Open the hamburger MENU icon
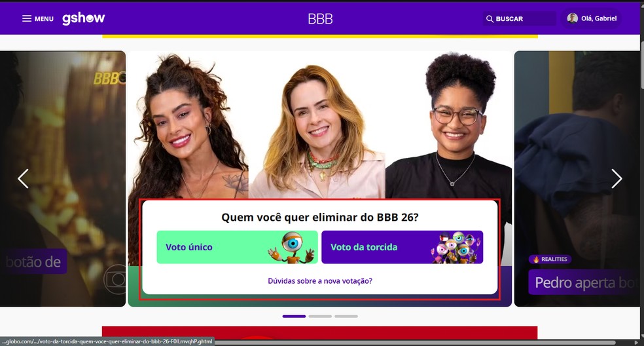 [27, 18]
